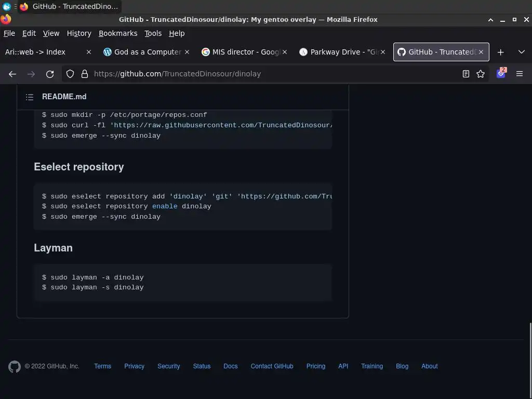Toggle reader view icon
Screen dimensions: 532x399
pos(466,74)
